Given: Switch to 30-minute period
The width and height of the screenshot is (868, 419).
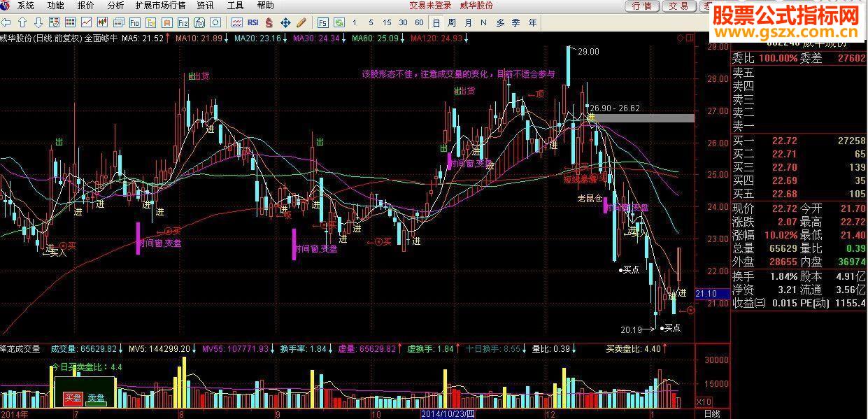Looking at the screenshot, I should [x=403, y=23].
